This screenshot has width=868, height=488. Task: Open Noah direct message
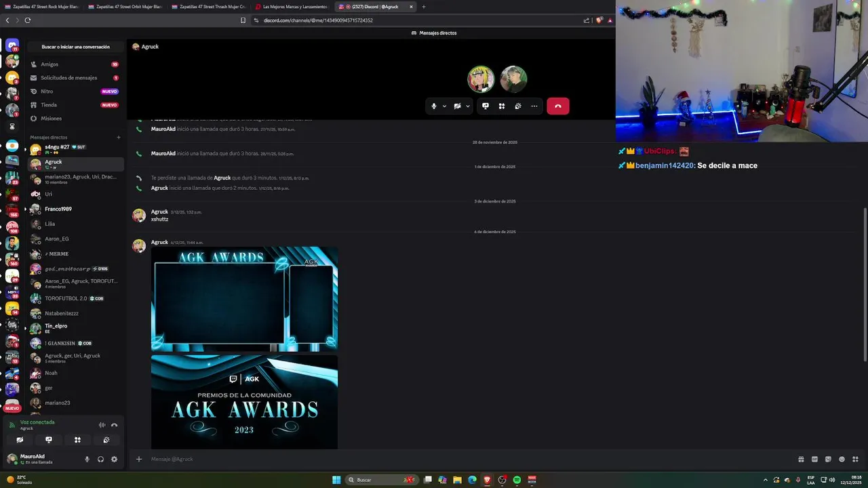(75, 373)
